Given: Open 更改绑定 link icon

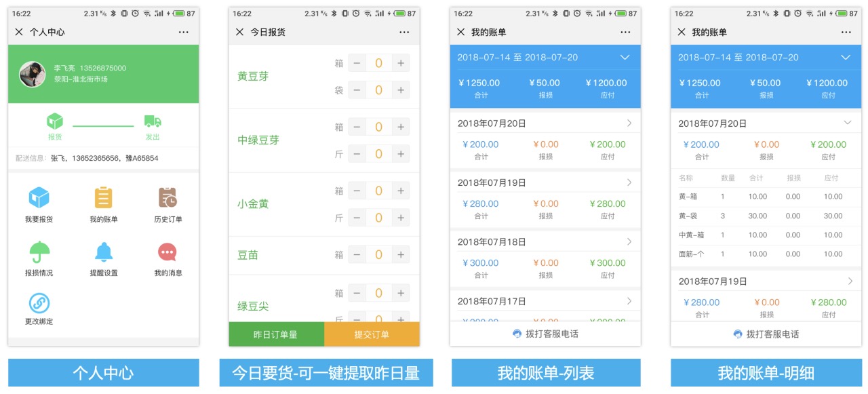Looking at the screenshot, I should click(x=39, y=303).
